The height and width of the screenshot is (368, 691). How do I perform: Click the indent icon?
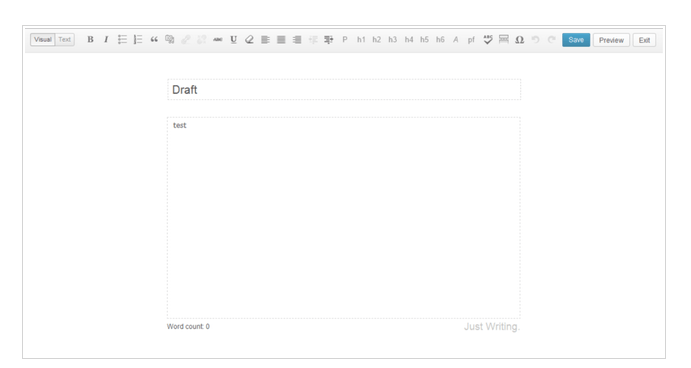point(329,40)
